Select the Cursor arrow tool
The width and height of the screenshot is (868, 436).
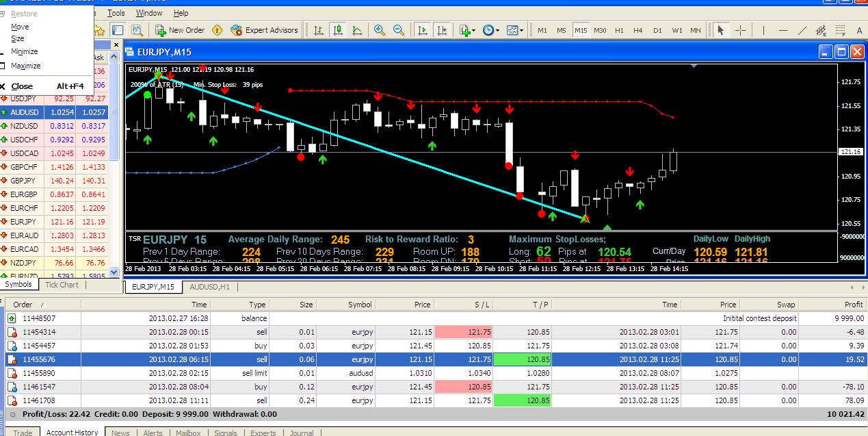(721, 30)
